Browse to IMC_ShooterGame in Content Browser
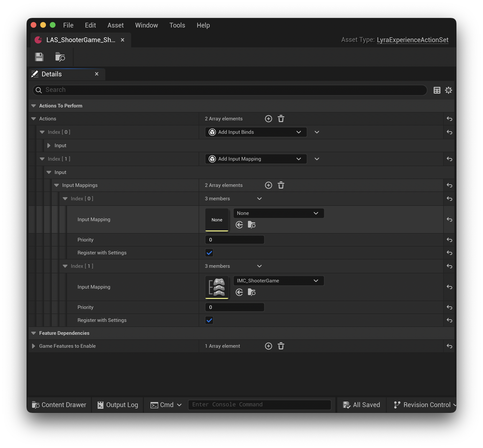This screenshot has height=448, width=483. (252, 292)
